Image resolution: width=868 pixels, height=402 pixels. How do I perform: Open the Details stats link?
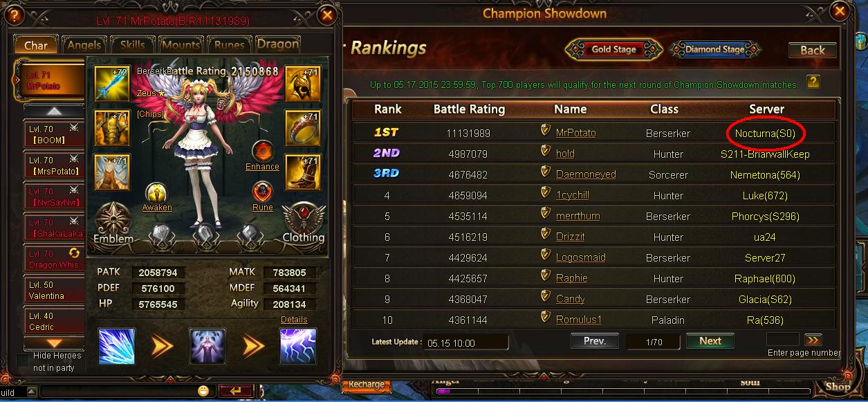(x=294, y=320)
